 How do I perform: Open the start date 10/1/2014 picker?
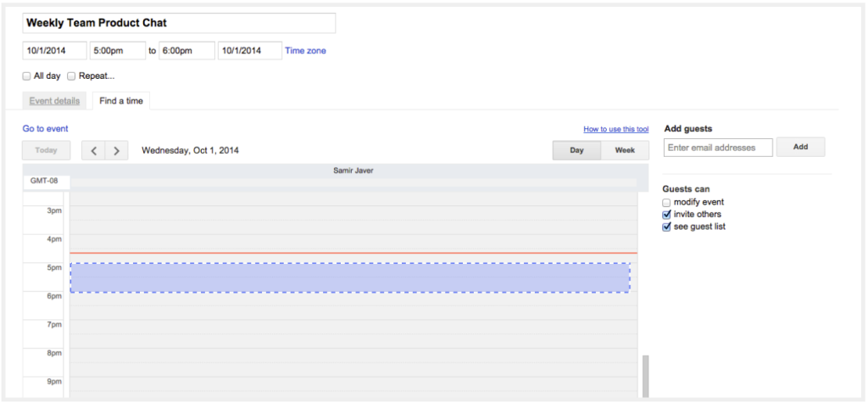click(x=54, y=51)
